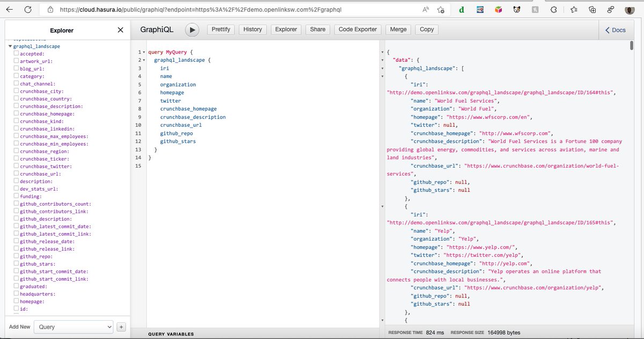The width and height of the screenshot is (644, 339).
Task: Click the organization field on line 5
Action: click(178, 85)
